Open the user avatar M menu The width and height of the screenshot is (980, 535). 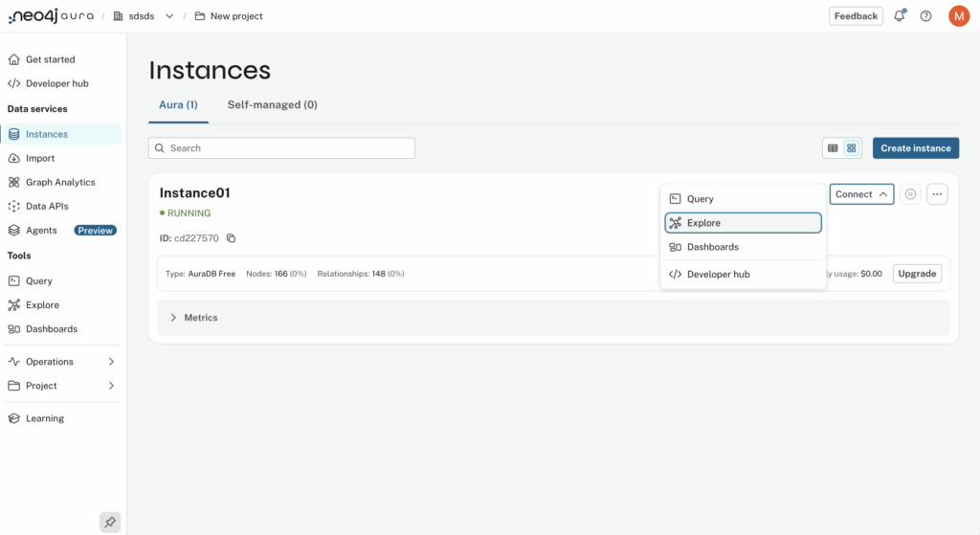(958, 16)
